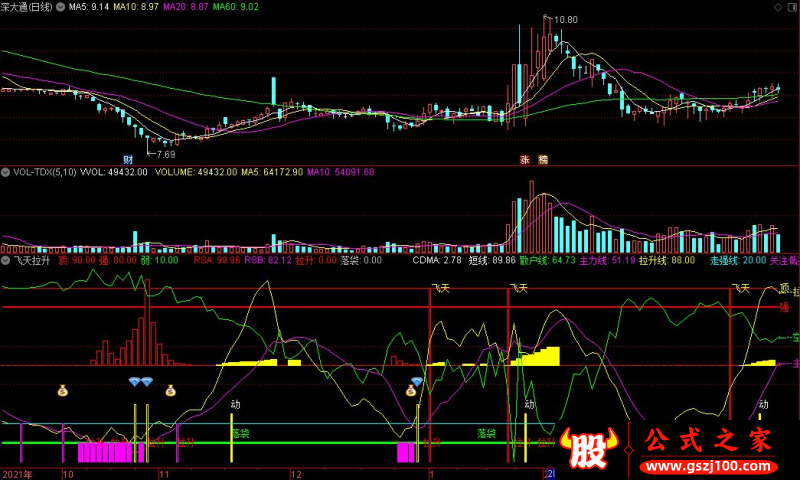The height and width of the screenshot is (480, 800).
Task: Open the dropdown beside 深大通(日线)
Action: click(60, 7)
